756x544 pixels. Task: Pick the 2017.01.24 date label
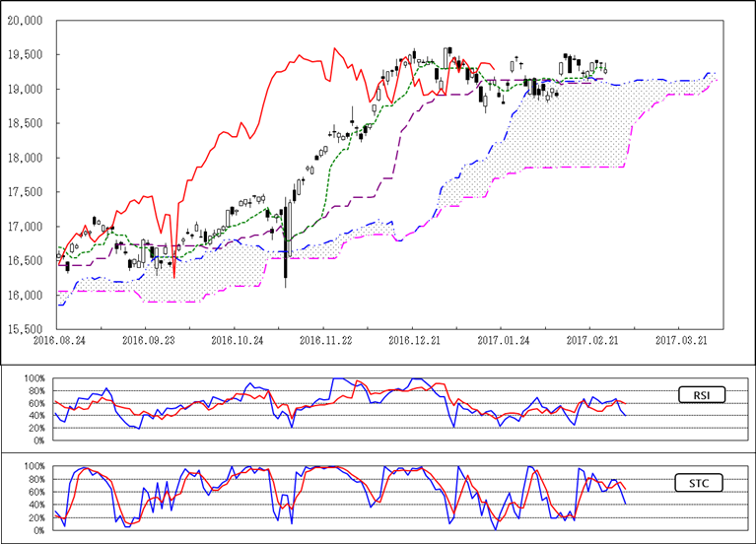(502, 339)
